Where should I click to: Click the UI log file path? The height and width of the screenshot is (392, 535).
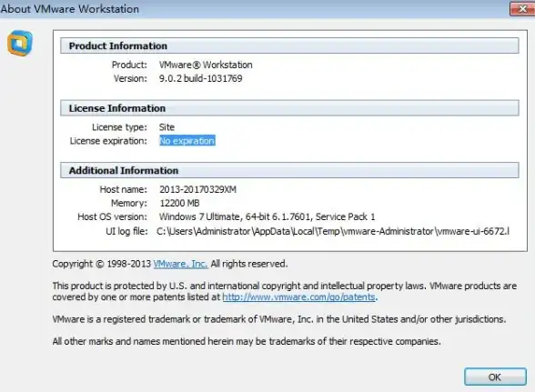point(333,231)
